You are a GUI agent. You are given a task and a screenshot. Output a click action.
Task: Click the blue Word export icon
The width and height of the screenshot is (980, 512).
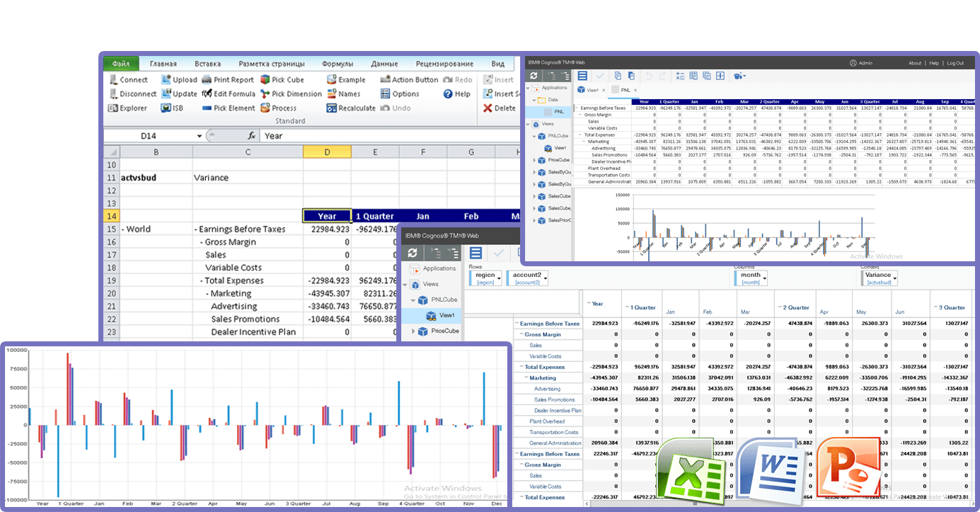771,469
